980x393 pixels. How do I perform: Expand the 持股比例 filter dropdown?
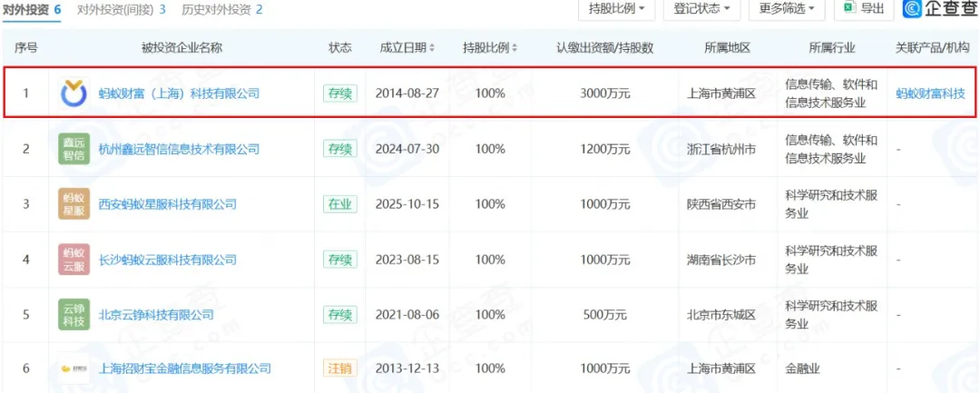(617, 9)
